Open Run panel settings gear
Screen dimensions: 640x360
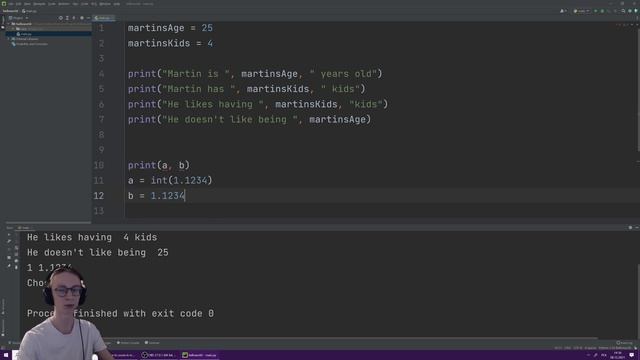pos(630,228)
